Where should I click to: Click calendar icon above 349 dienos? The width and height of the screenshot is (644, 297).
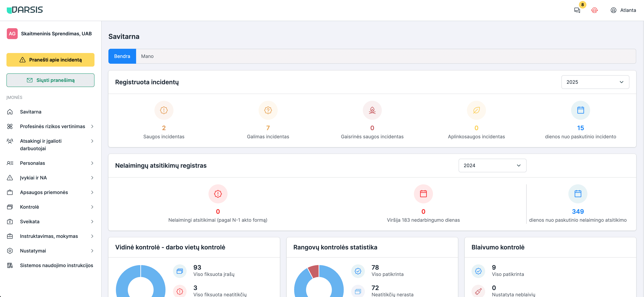[x=578, y=194]
